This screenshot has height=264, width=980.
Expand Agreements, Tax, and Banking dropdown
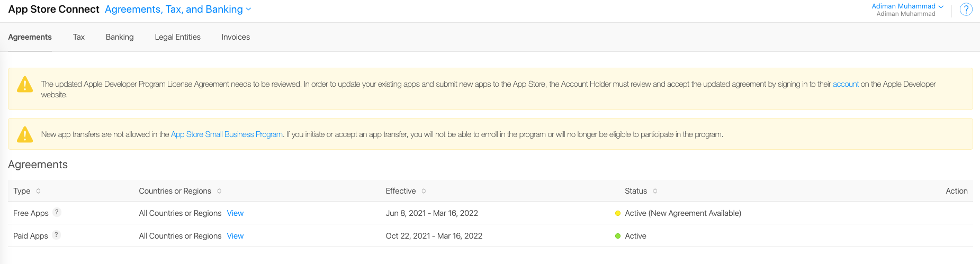[178, 10]
